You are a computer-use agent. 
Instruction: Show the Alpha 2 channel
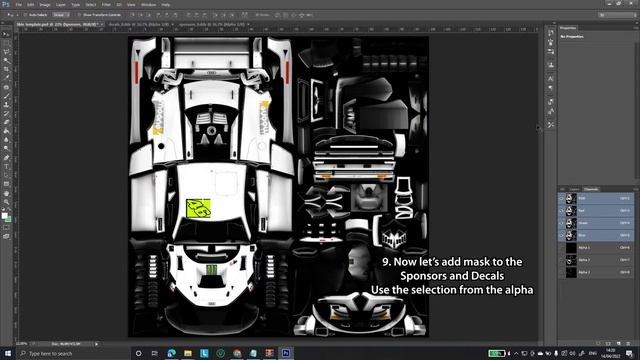[562, 260]
